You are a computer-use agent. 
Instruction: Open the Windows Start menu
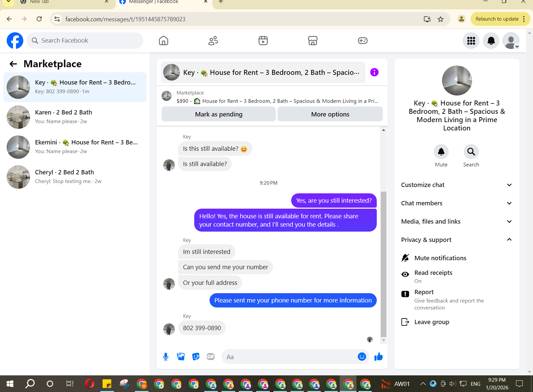pos(10,384)
